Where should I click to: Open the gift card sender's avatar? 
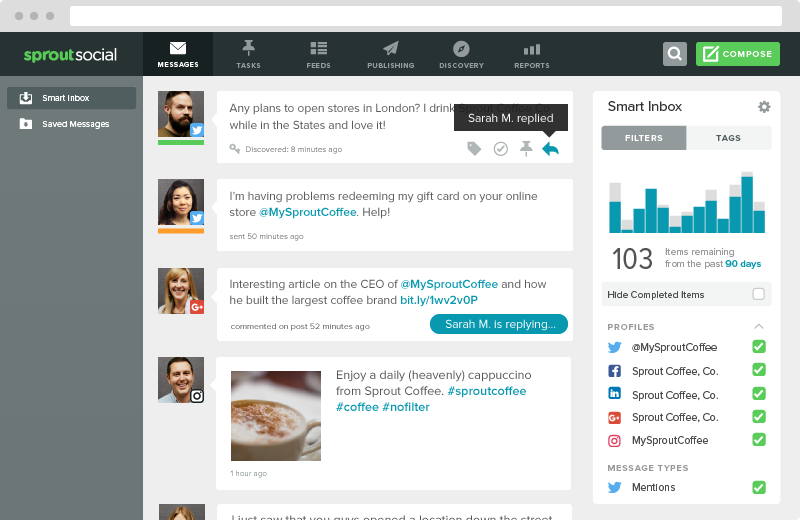181,202
